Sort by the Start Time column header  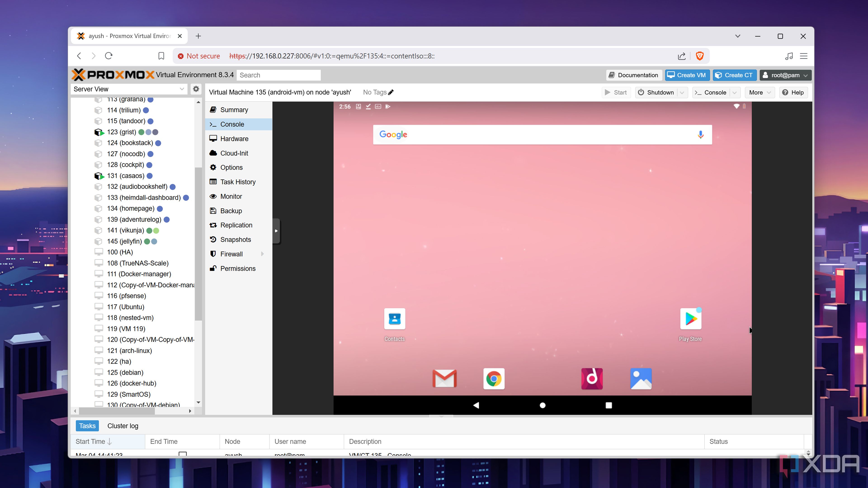(x=108, y=441)
